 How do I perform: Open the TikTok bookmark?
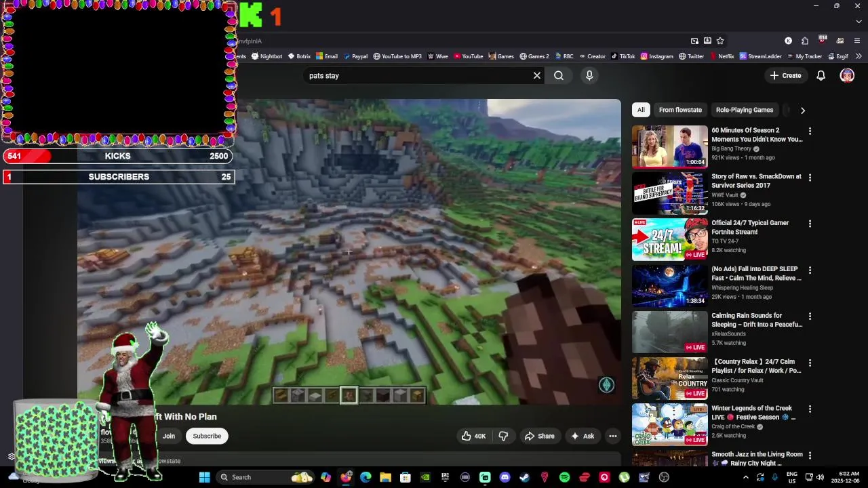(x=623, y=56)
